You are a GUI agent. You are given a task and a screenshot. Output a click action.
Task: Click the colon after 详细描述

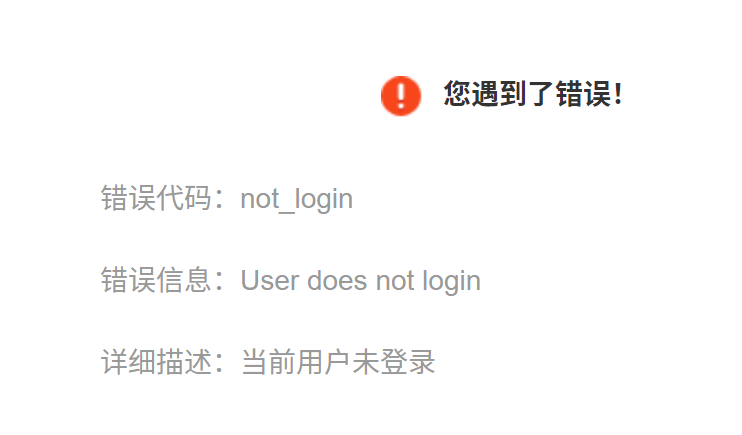click(x=219, y=364)
